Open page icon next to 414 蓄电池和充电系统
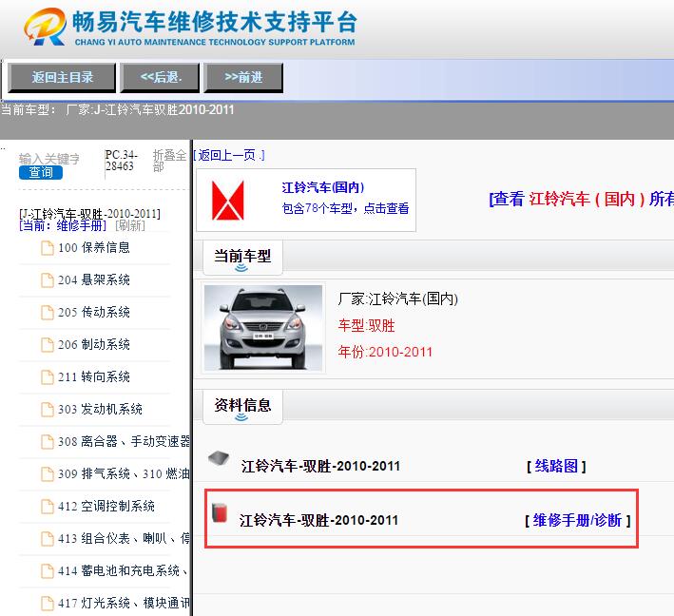Screen dimensions: 674x616 pyautogui.click(x=48, y=571)
